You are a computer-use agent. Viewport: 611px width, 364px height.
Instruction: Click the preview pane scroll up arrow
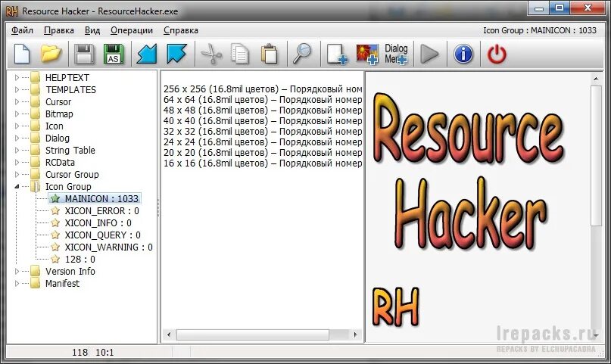[596, 79]
